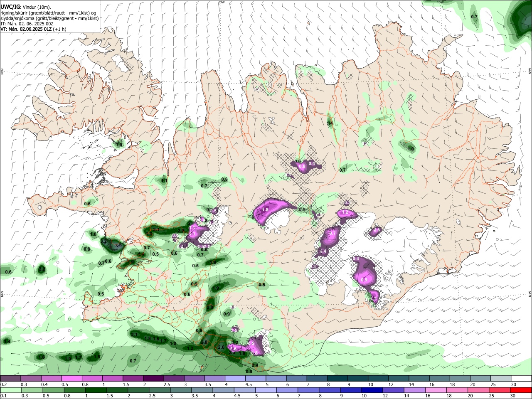This screenshot has height=399, width=532.
Task: Select the white 30 swatch in the upper legend row
Action: (521, 378)
